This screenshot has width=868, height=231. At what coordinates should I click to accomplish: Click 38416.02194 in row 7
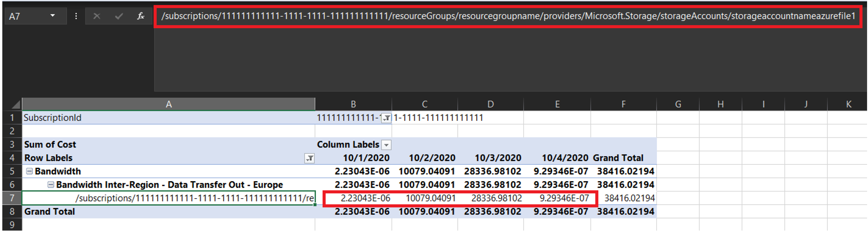[x=630, y=198]
